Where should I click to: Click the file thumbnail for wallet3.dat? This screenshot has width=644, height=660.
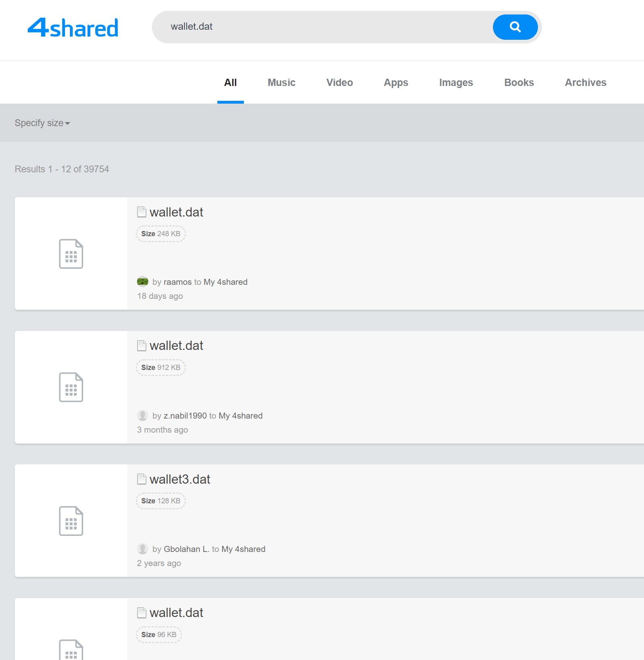point(71,521)
